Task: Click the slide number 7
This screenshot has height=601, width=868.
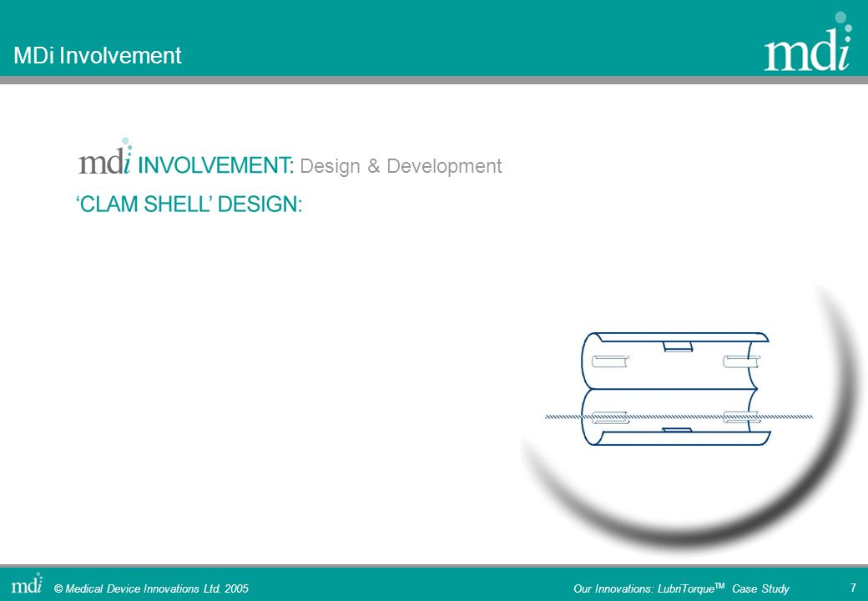Action: point(853,588)
